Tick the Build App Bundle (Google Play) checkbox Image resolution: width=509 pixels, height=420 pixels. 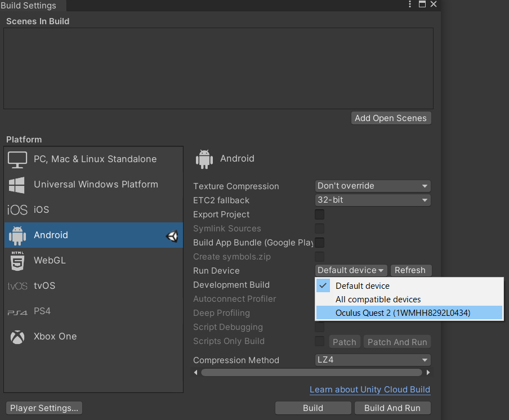pos(319,243)
